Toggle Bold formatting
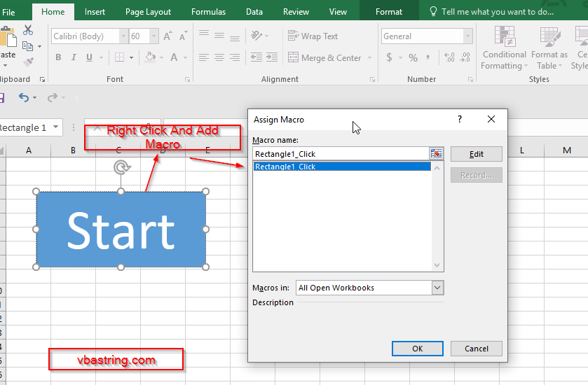This screenshot has height=385, width=588. (x=58, y=58)
